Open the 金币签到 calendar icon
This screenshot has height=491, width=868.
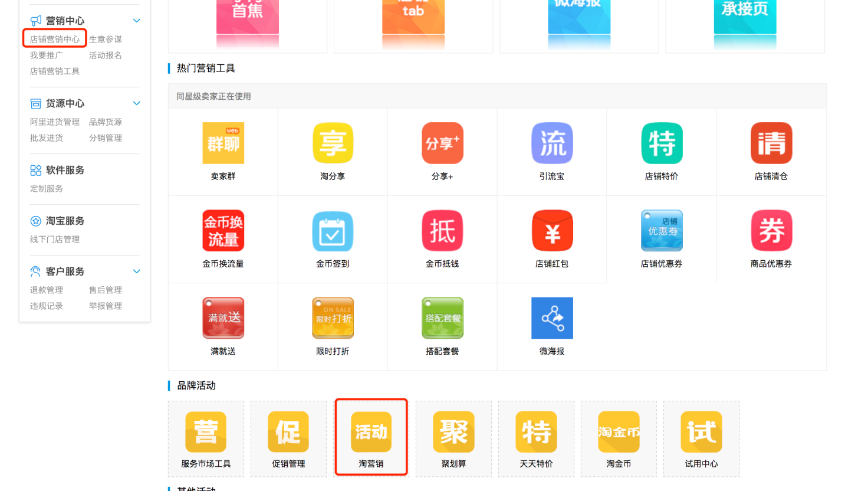(333, 231)
